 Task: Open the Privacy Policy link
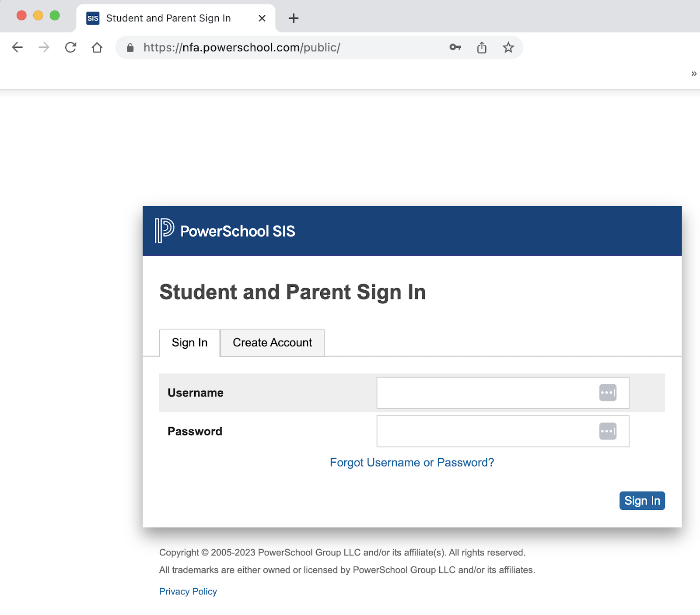(188, 591)
